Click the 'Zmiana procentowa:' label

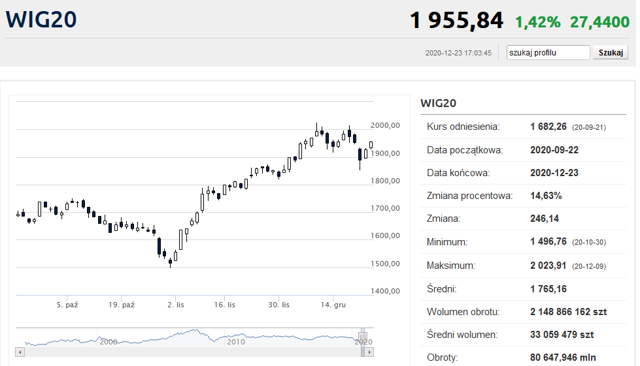point(469,196)
